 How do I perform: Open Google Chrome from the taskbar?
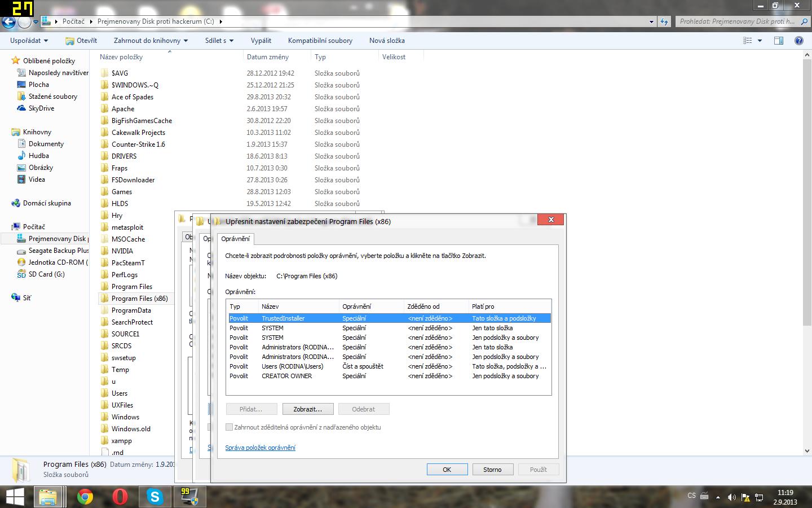click(85, 497)
